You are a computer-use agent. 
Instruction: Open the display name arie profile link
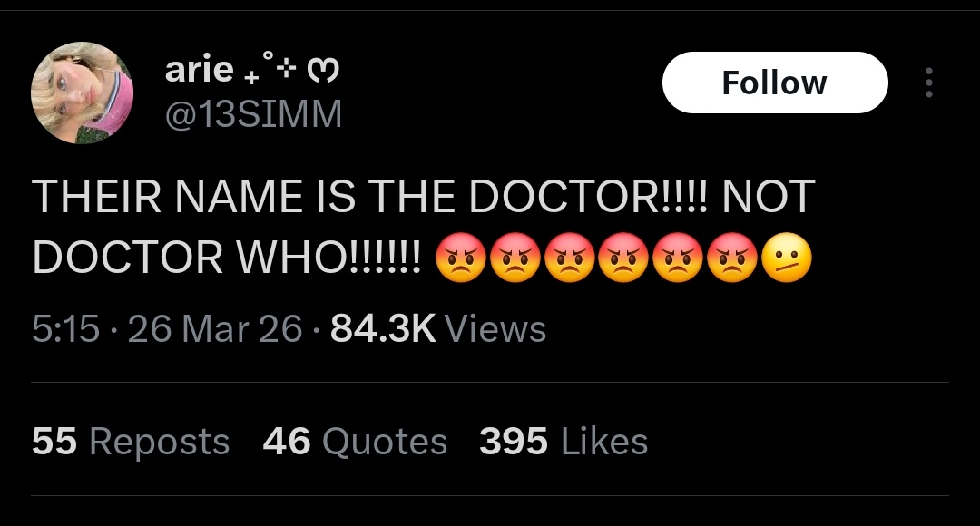(199, 71)
